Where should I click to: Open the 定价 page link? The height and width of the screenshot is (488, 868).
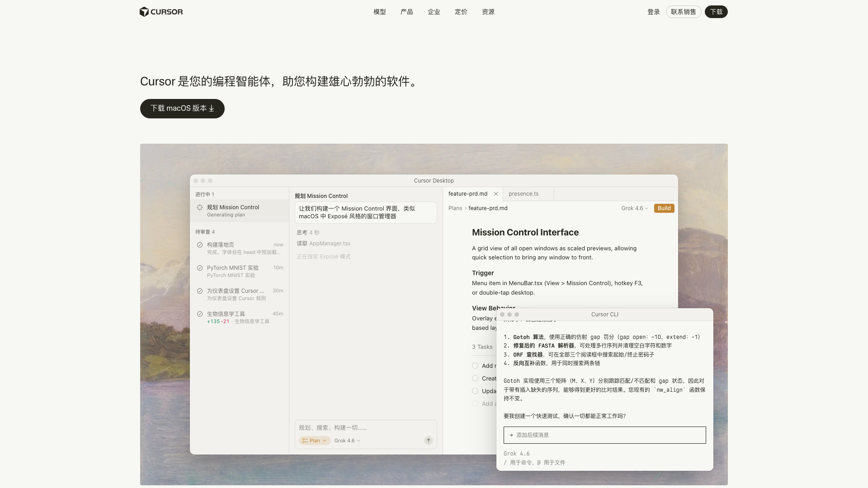(x=461, y=12)
